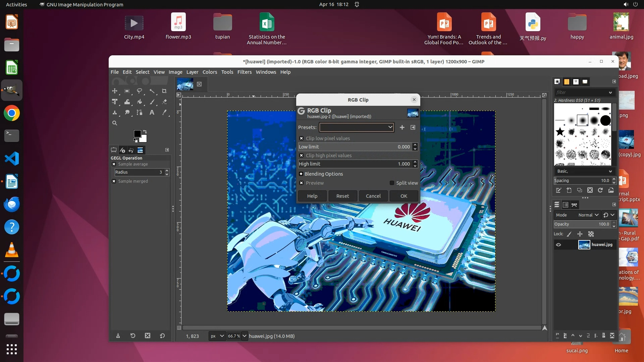Select the Crop tool

click(164, 91)
